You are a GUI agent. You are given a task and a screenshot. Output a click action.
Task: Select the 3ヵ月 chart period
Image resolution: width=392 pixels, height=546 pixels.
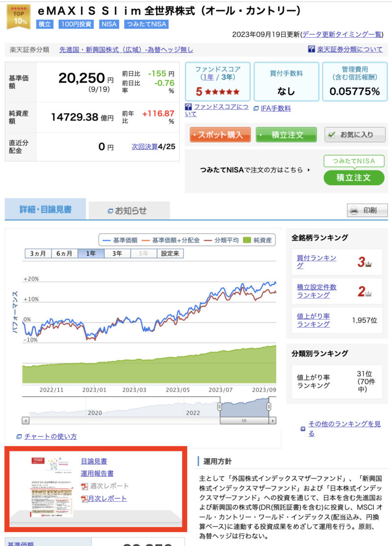click(38, 253)
